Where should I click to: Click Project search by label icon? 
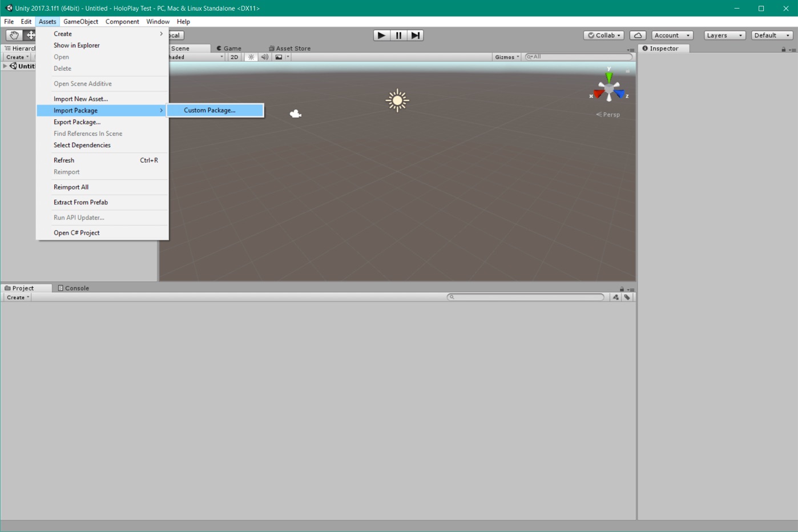click(627, 297)
